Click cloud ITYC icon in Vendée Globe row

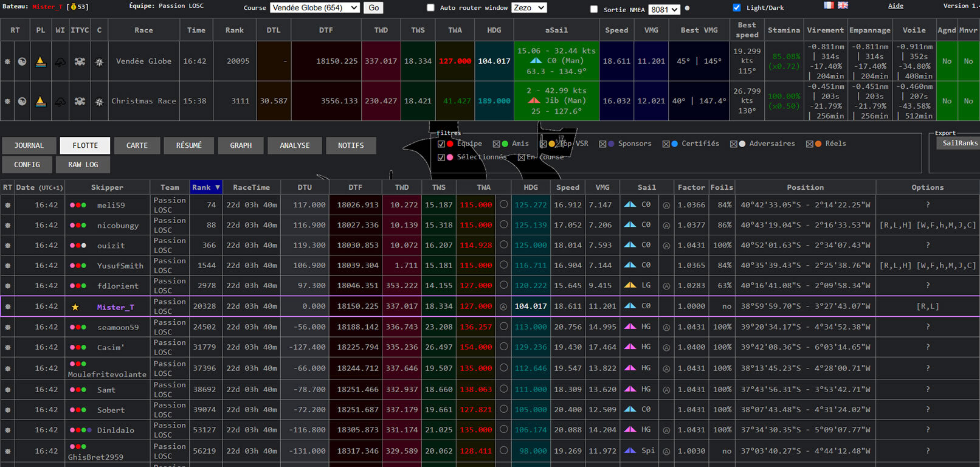[60, 61]
